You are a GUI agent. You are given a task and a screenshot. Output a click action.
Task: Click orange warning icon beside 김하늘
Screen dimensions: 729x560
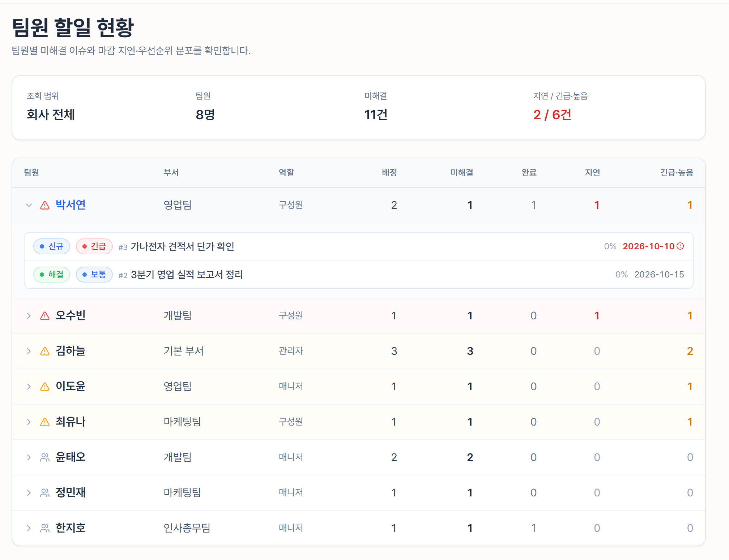[45, 351]
